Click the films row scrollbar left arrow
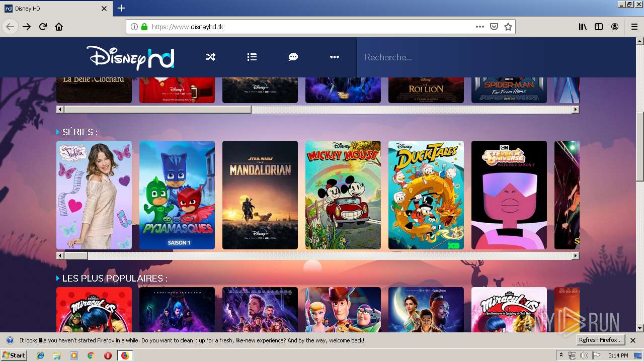 pyautogui.click(x=60, y=110)
